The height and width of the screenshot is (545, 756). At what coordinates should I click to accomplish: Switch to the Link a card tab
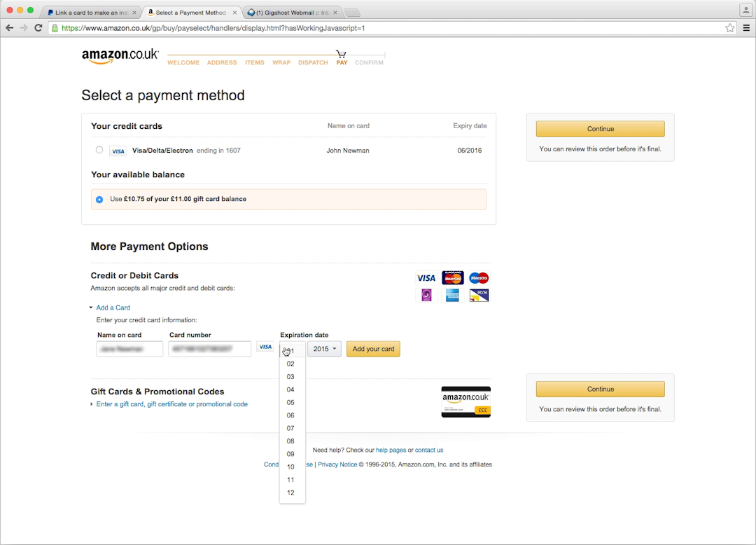(91, 12)
